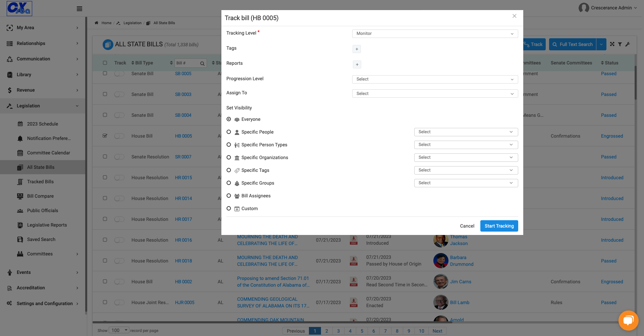Go to page 2 of results
The height and width of the screenshot is (336, 644).
327,331
